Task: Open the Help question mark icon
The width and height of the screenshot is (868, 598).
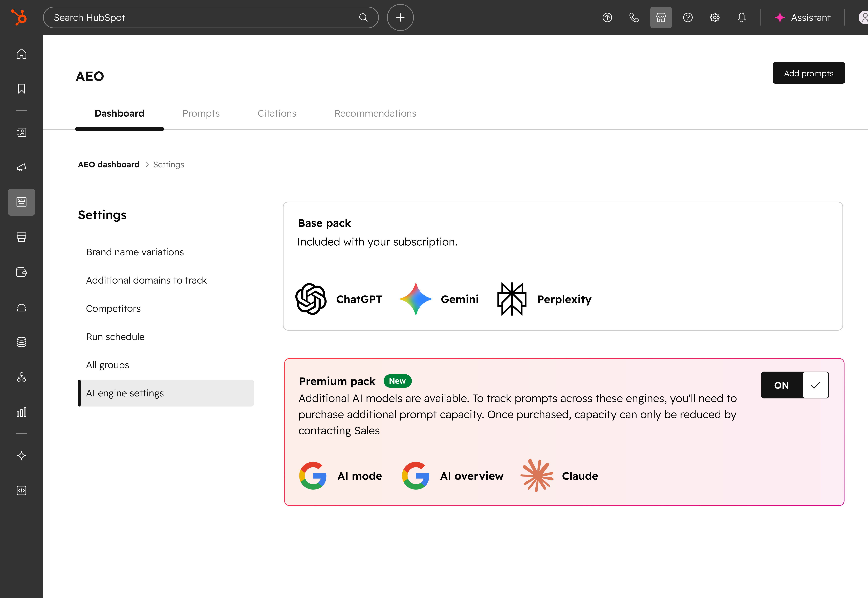Action: point(688,18)
